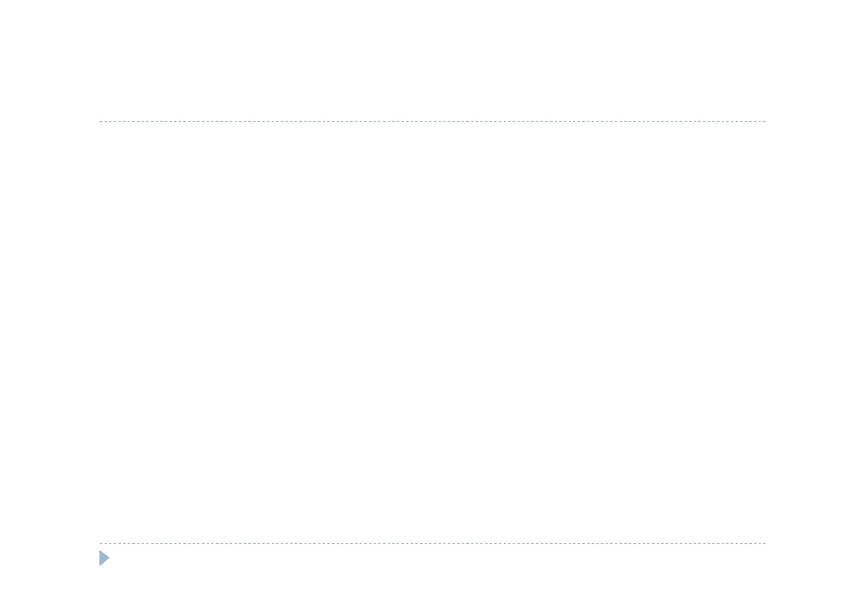Click the blue triangle arrow icon
868x613 pixels.
pyautogui.click(x=104, y=558)
